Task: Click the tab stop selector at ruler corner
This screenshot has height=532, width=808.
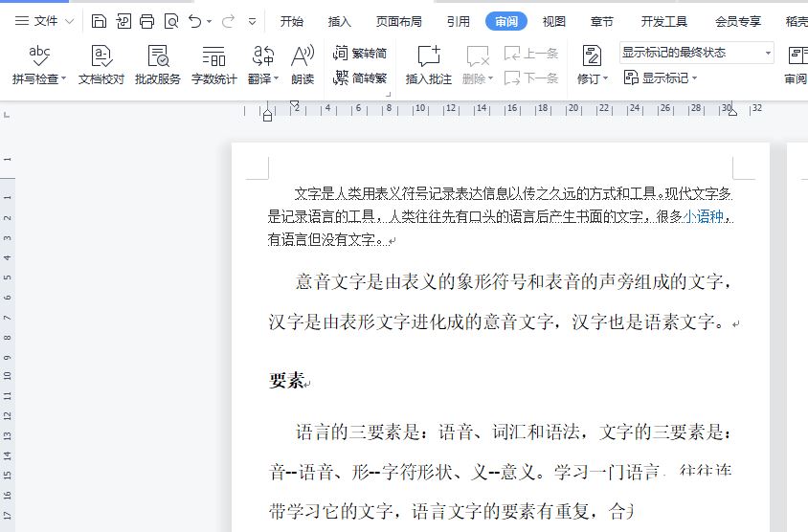Action: [x=7, y=114]
